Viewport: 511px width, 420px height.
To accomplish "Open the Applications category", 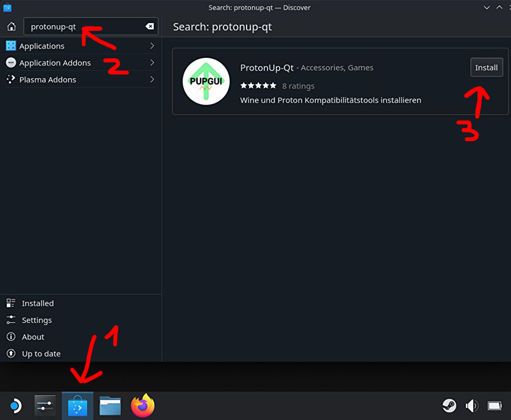I will click(80, 46).
